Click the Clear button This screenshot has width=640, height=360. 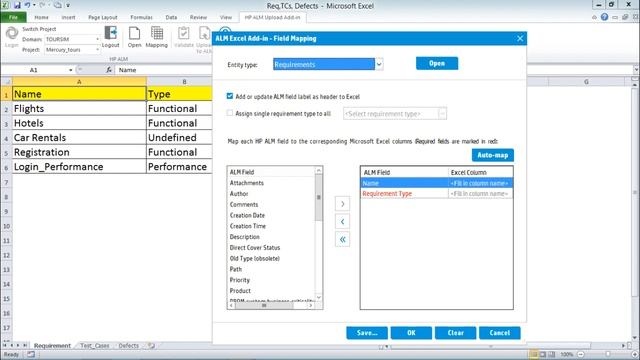point(456,333)
